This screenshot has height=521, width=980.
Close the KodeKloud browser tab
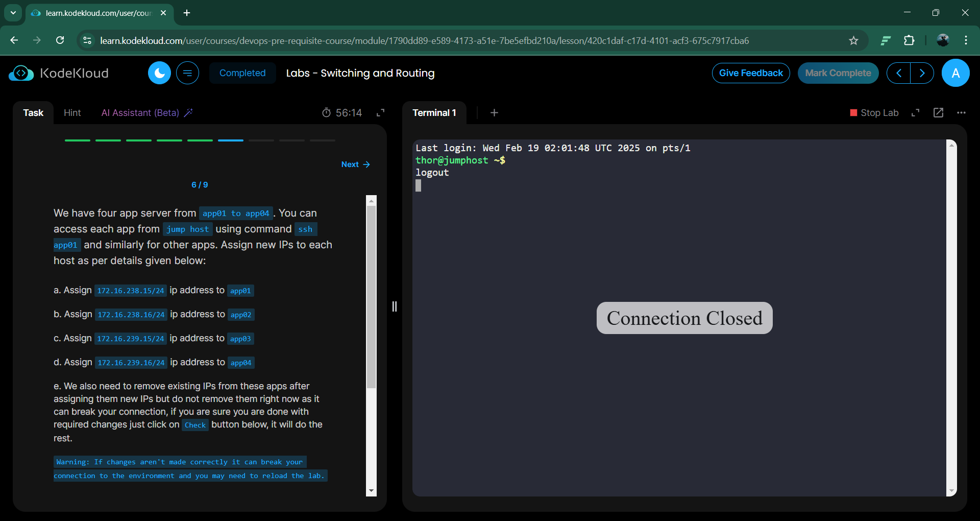[163, 13]
